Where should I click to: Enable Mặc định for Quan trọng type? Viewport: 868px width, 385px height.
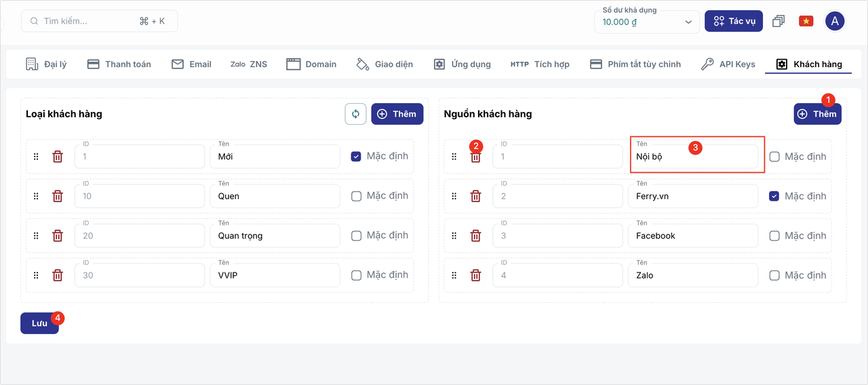(x=356, y=236)
